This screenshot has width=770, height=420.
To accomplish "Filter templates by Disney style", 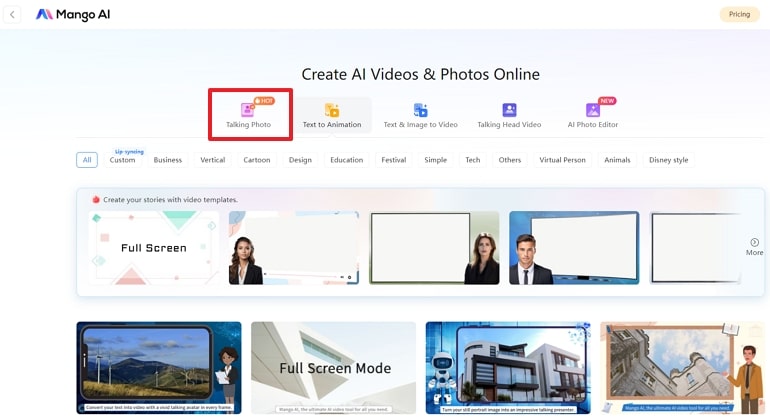I will coord(668,160).
